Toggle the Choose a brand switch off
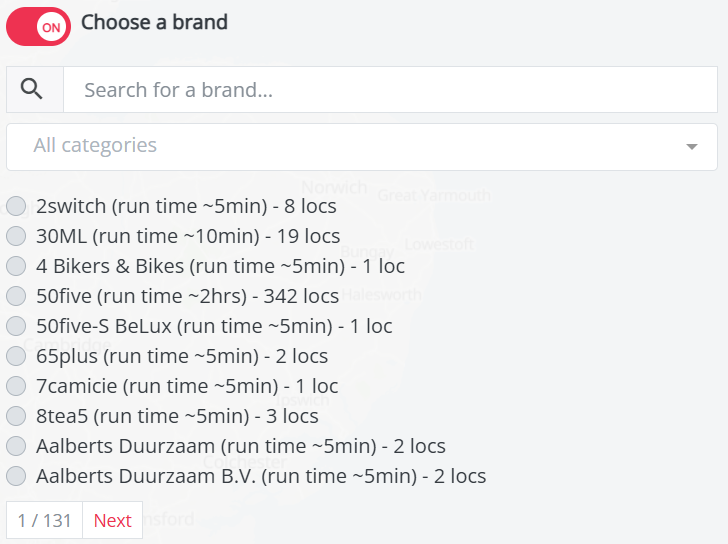Screen dimensions: 728x544 38,27
